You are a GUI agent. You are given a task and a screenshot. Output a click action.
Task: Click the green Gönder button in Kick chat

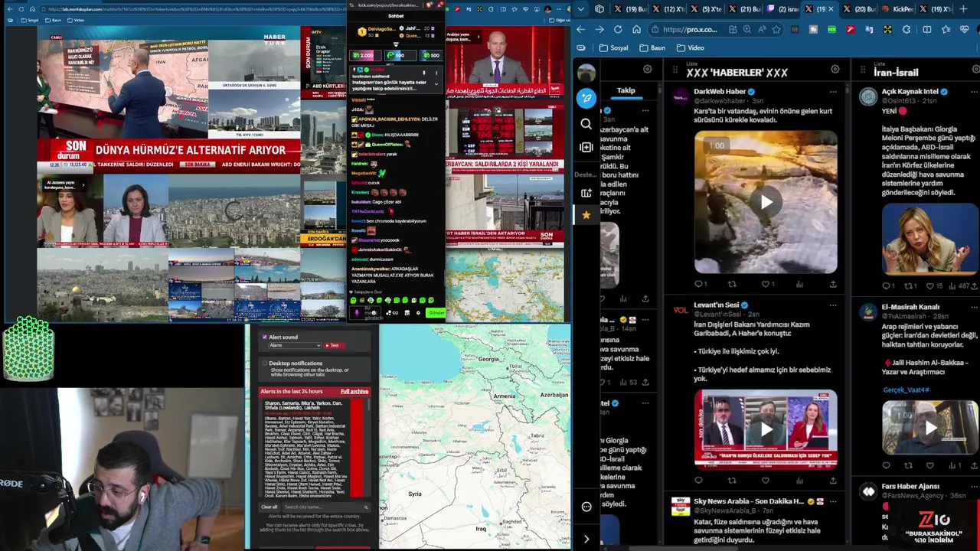tap(436, 312)
